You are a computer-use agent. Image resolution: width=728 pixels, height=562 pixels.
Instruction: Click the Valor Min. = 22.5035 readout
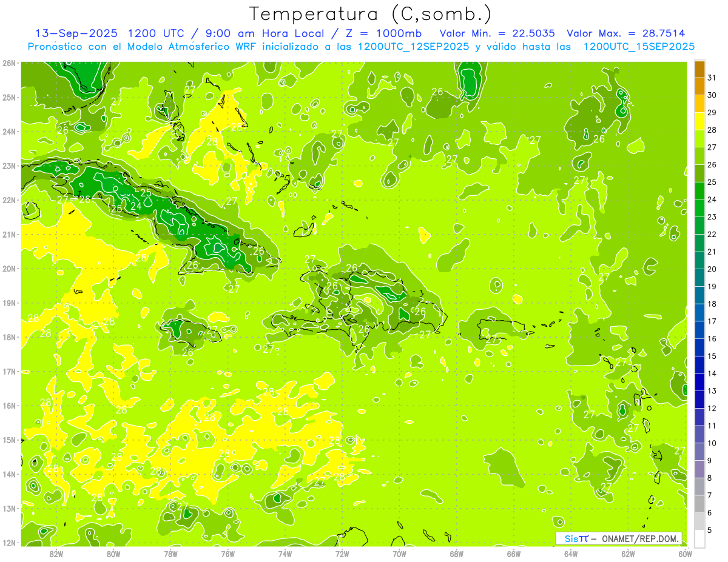[x=497, y=33]
